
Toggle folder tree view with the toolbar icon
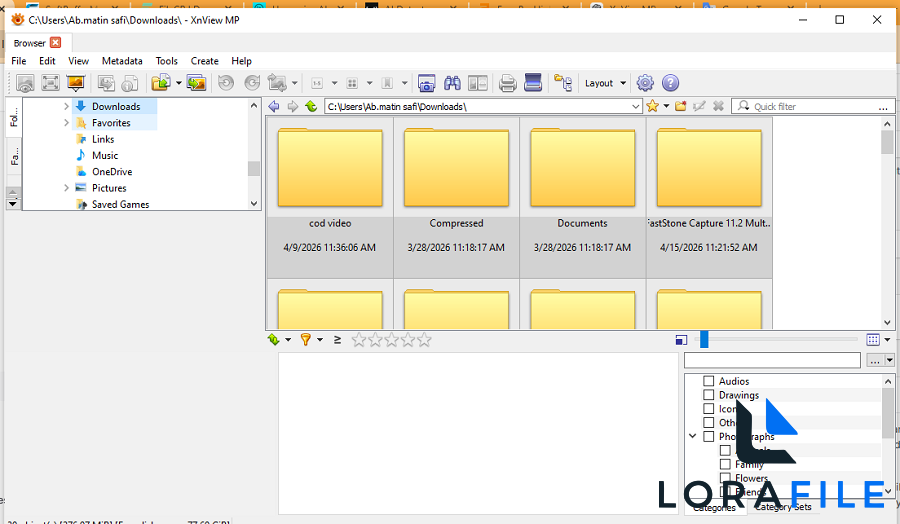click(x=563, y=83)
